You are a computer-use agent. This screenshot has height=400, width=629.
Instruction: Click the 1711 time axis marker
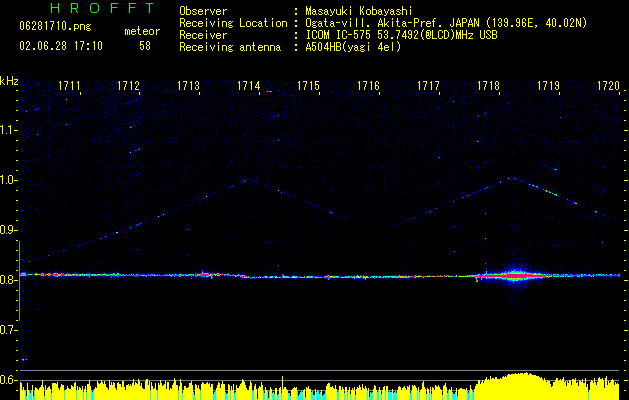point(69,86)
